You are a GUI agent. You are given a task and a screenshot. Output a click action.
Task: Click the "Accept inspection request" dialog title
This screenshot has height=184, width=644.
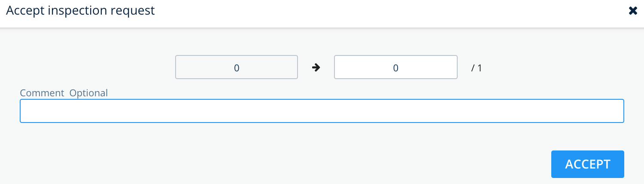click(80, 11)
